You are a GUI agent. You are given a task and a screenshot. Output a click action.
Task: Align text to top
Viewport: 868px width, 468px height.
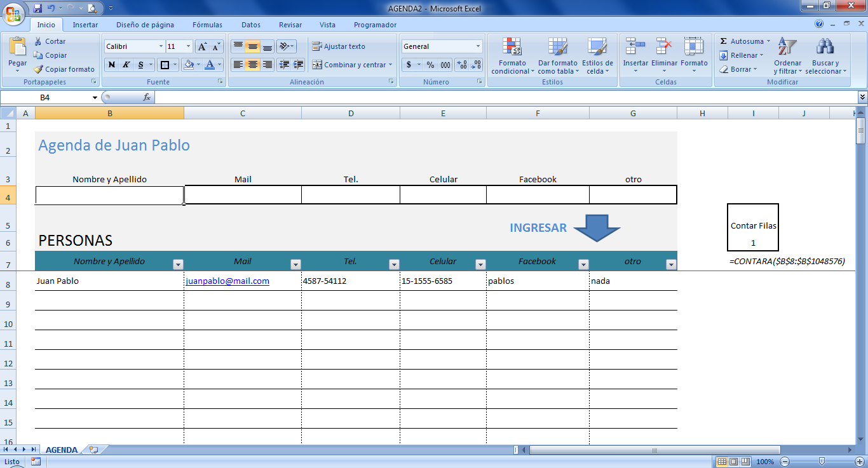[238, 46]
